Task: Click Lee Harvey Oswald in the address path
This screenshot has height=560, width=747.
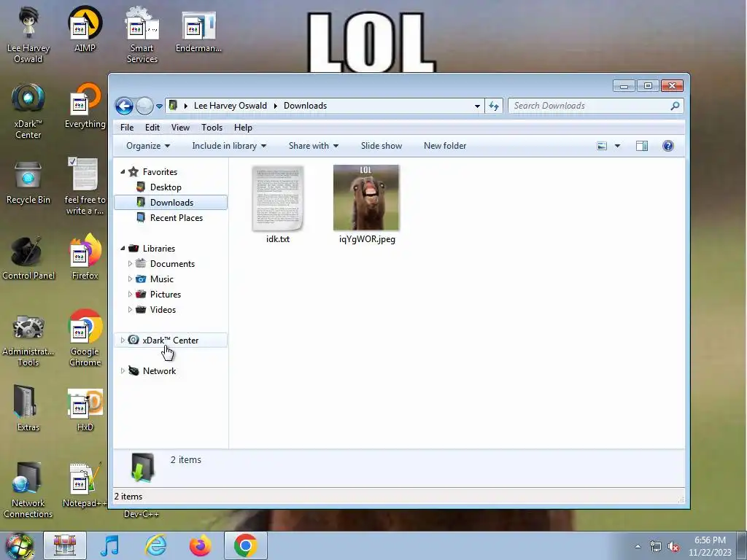Action: tap(230, 106)
